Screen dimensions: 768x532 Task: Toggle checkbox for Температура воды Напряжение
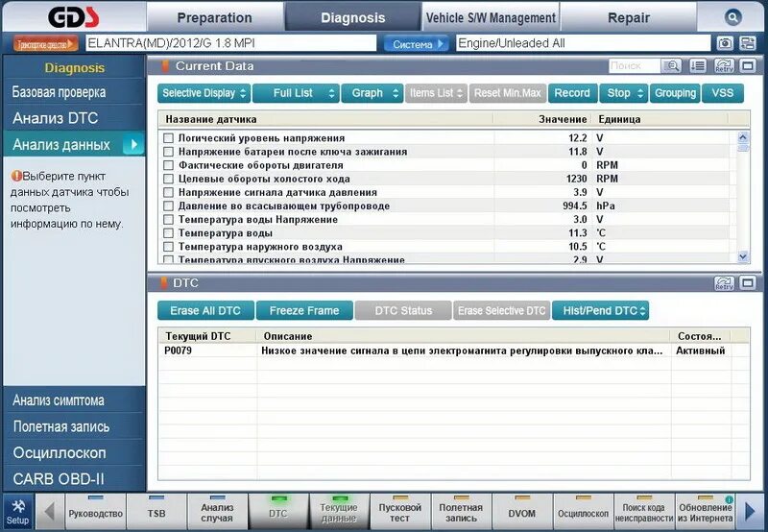pos(169,220)
